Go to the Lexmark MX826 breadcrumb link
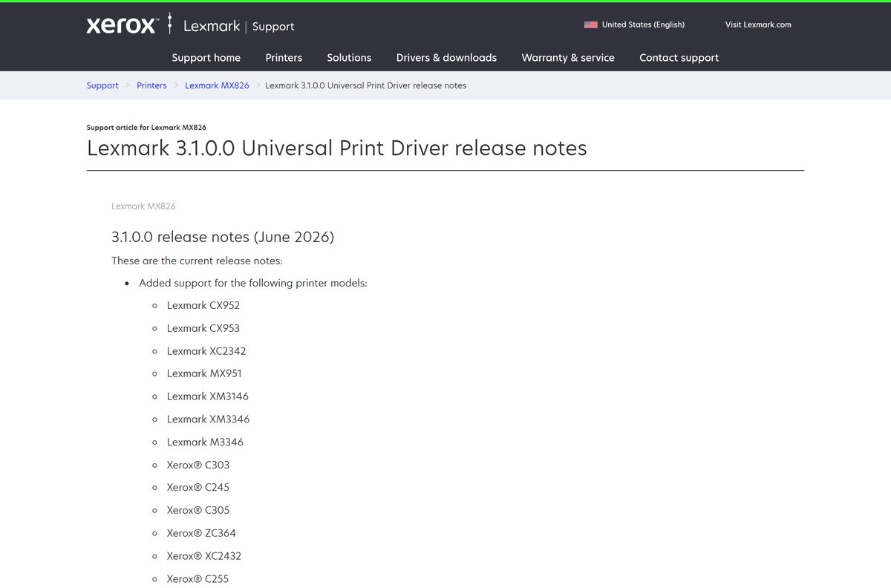The height and width of the screenshot is (588, 891). click(217, 85)
